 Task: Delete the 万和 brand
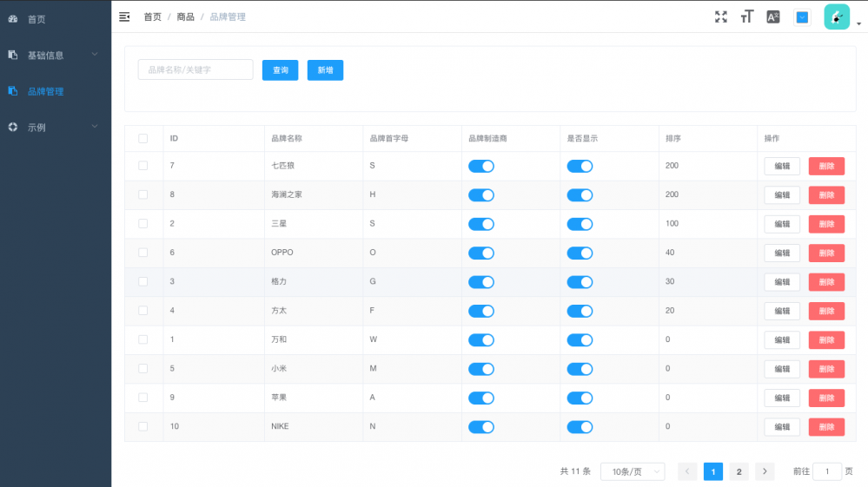point(826,340)
